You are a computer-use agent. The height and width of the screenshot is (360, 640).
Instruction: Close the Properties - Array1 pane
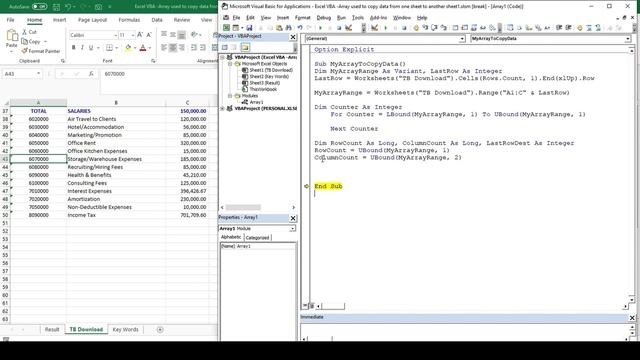point(293,218)
